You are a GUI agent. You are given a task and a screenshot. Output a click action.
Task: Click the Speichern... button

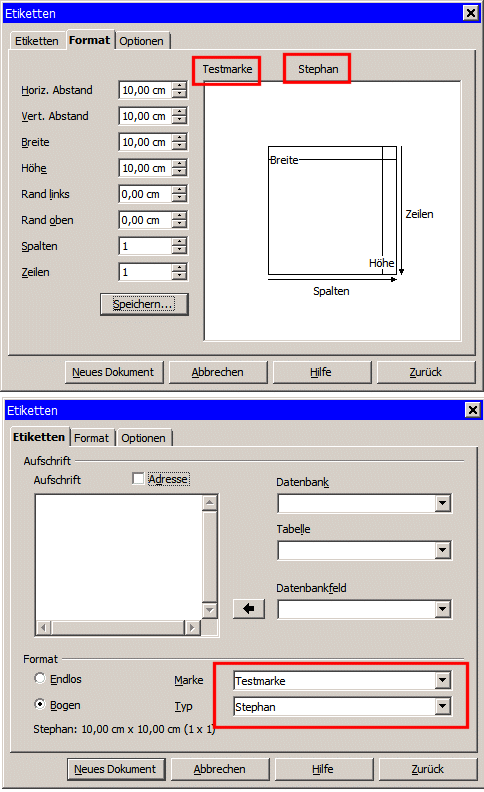(x=144, y=304)
